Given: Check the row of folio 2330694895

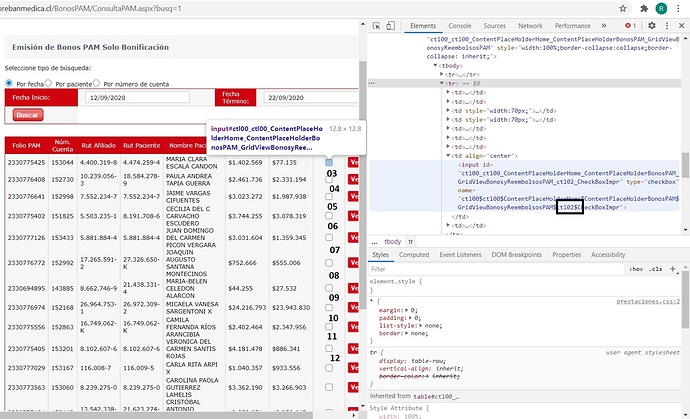Looking at the screenshot, I should [329, 288].
